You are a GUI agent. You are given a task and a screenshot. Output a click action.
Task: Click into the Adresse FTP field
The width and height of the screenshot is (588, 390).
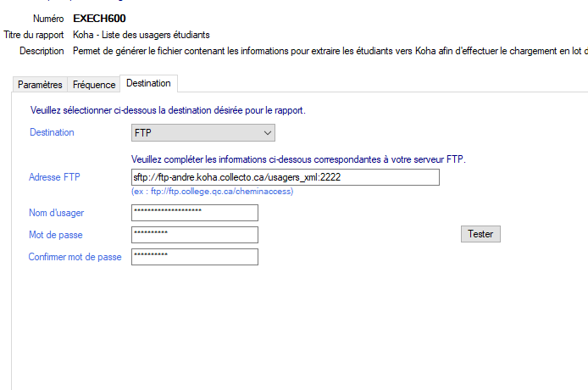pos(285,177)
